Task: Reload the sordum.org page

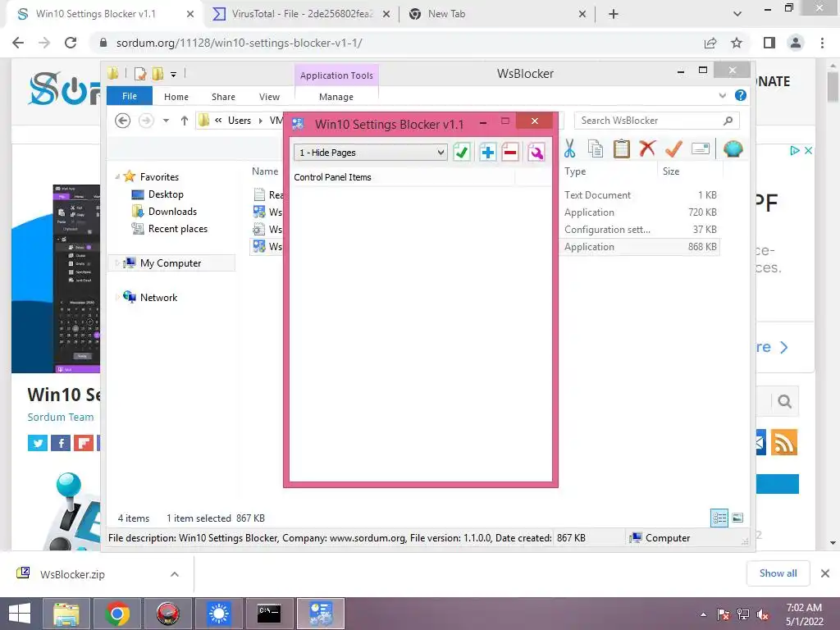Action: tap(71, 43)
